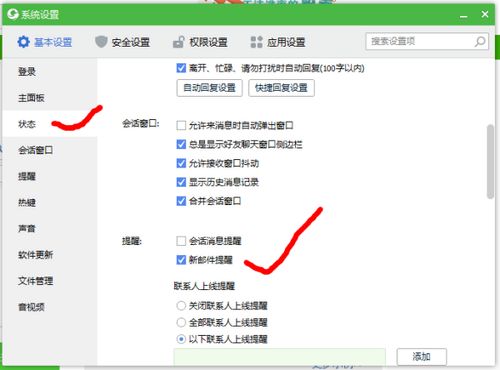Toggle 新邮件提醒 checkbox
This screenshot has height=370, width=500.
[181, 260]
